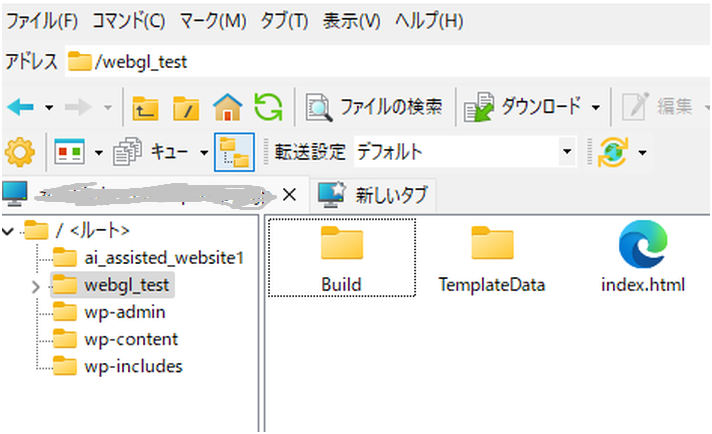The height and width of the screenshot is (434, 712).
Task: Click the ダウンロード download button
Action: click(x=522, y=107)
